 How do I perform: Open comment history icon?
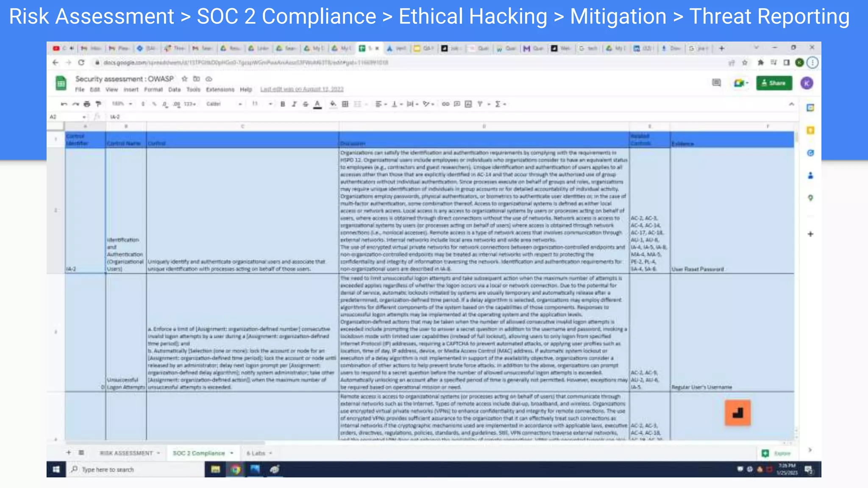[x=716, y=83]
